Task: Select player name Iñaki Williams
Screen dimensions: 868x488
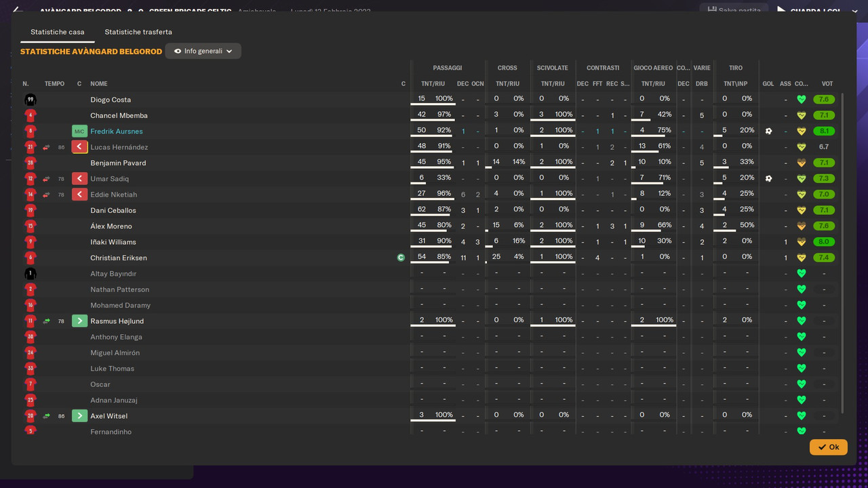Action: tap(113, 242)
